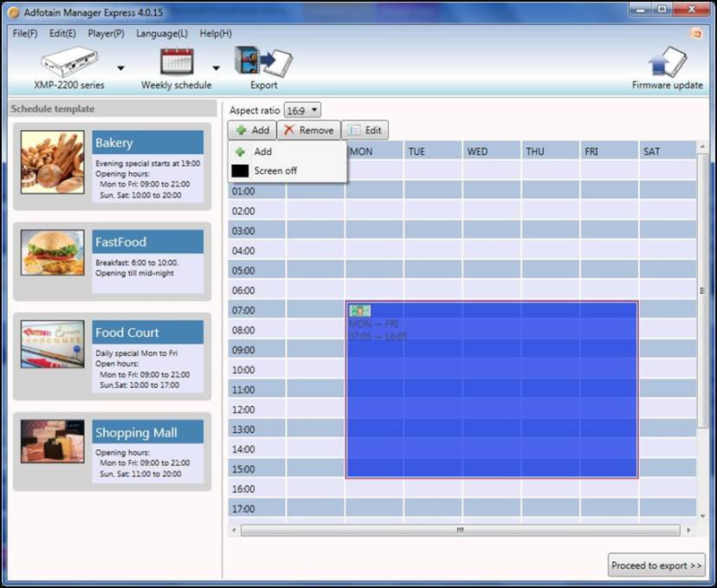Select the FastFood burger thumbnail
Viewport: 717px width, 588px height.
[53, 253]
